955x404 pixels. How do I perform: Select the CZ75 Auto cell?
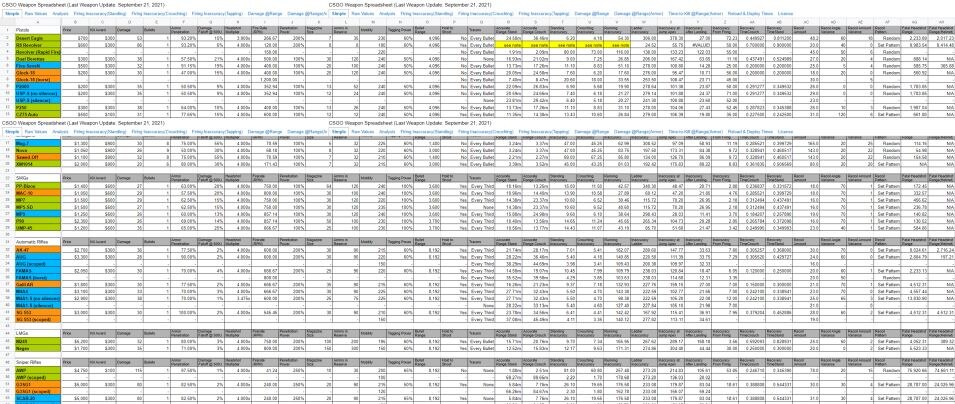(x=37, y=113)
